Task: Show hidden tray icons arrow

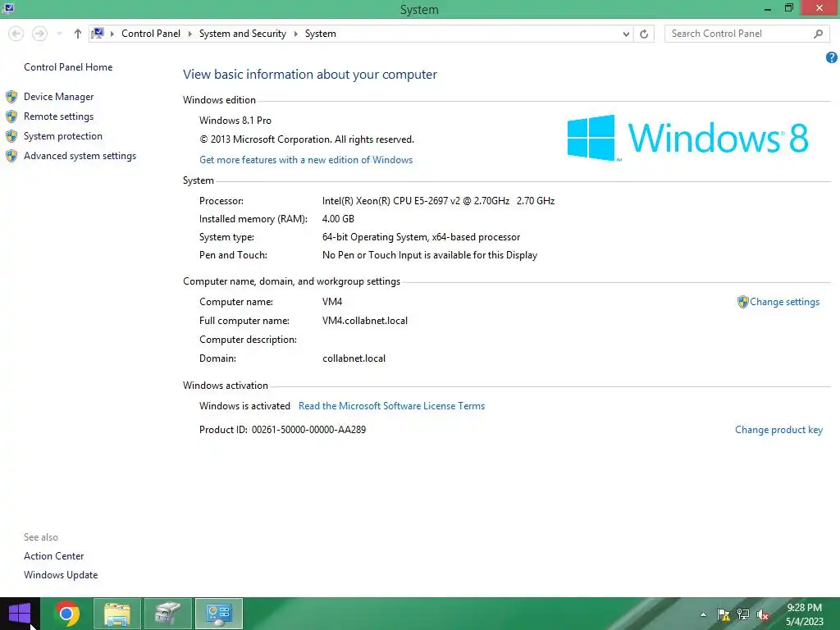Action: click(x=703, y=614)
